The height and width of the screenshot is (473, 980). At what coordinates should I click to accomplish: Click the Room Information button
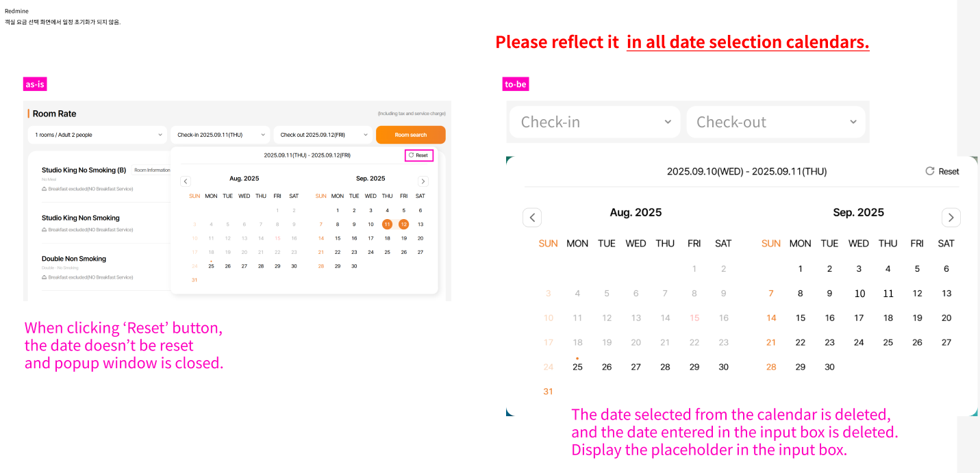tap(151, 170)
